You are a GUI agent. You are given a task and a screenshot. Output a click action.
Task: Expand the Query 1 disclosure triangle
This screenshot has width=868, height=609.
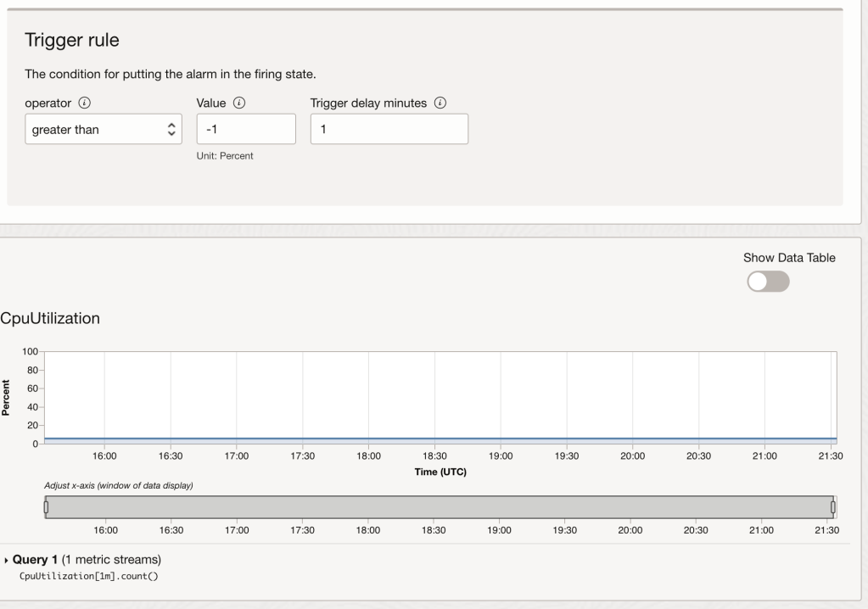[x=8, y=561]
